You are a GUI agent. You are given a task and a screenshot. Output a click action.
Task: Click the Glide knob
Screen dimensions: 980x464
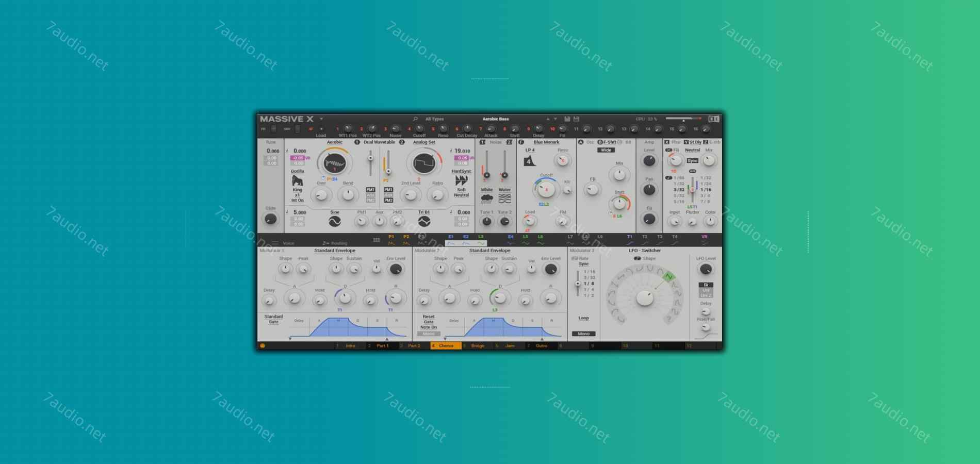(x=270, y=219)
